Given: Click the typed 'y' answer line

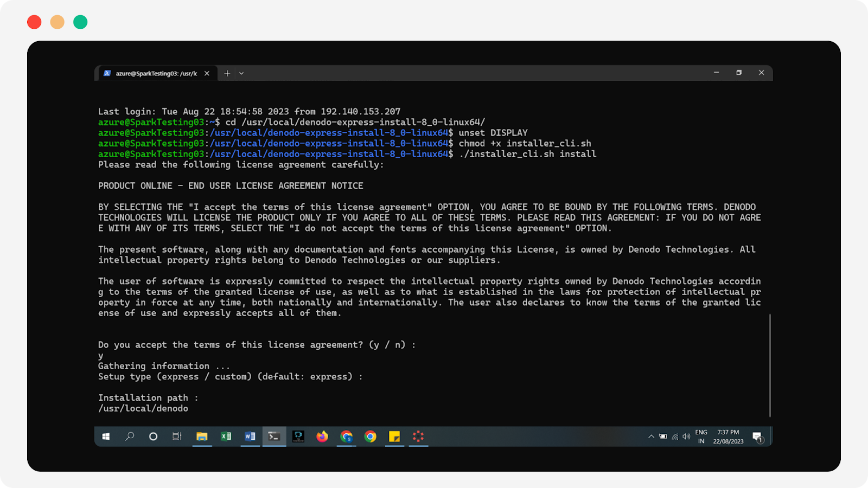Looking at the screenshot, I should click(x=101, y=356).
